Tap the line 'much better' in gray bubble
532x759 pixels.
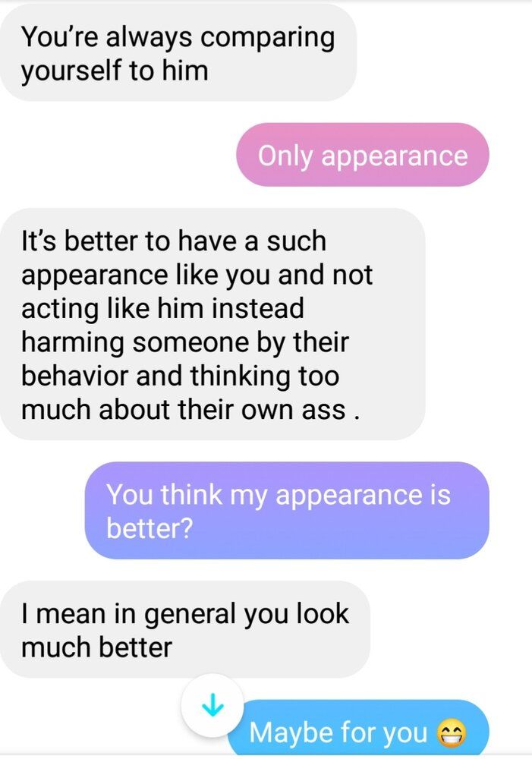tap(96, 647)
